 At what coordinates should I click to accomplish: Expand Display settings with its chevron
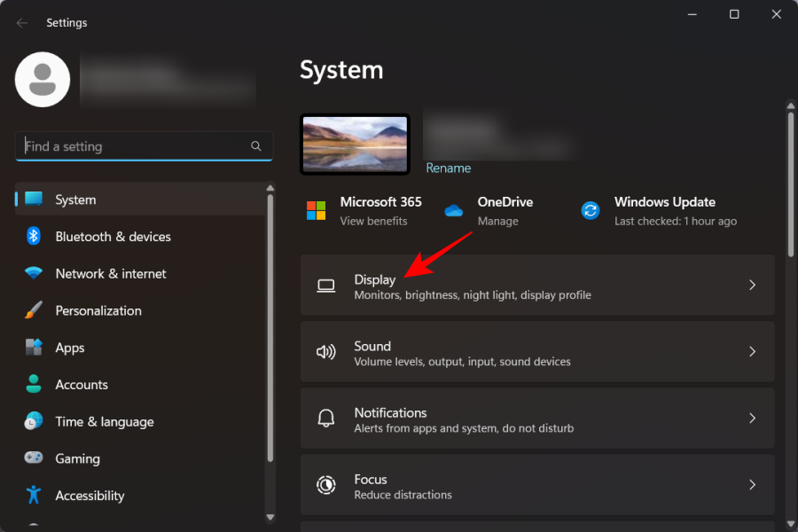pos(752,285)
